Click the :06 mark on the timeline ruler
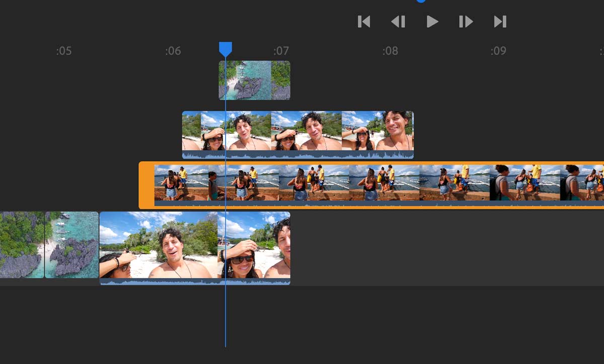 coord(173,51)
